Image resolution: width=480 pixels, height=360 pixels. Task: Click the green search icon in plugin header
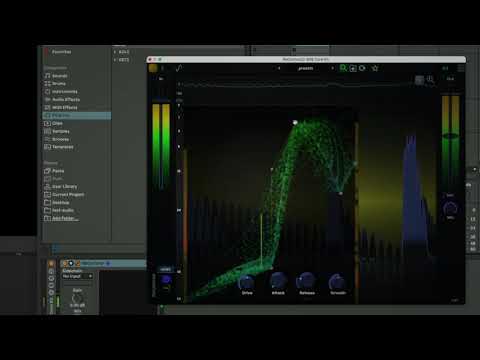point(343,68)
